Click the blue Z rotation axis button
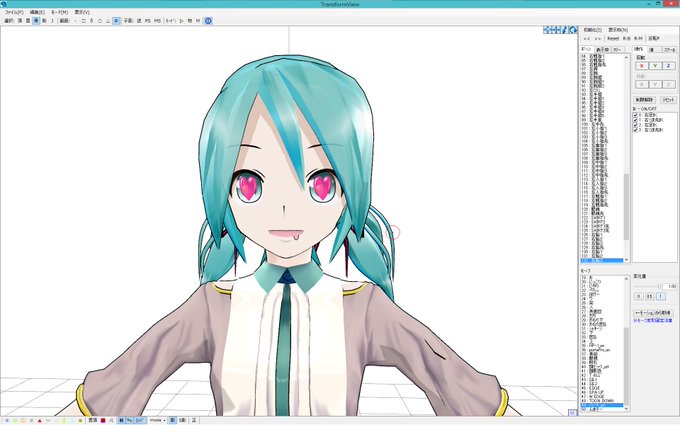The image size is (680, 425). 668,66
